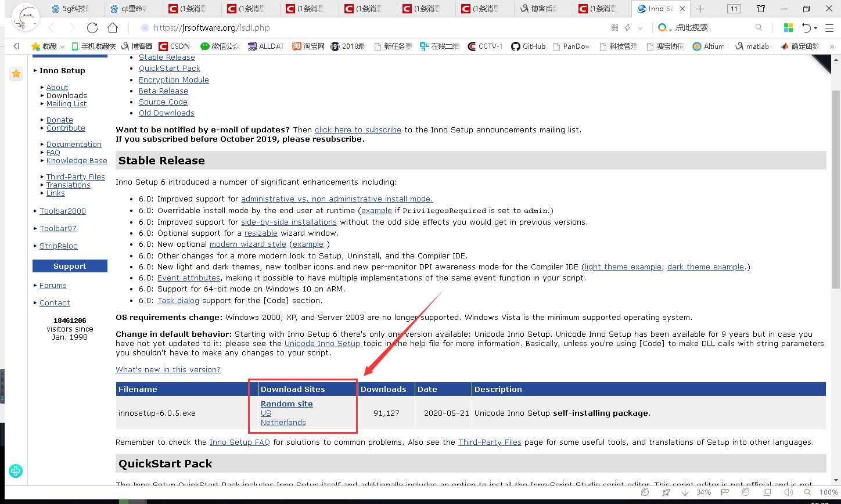Open the Contact sidebar link
Screen dimensions: 841x504
pyautogui.click(x=55, y=303)
